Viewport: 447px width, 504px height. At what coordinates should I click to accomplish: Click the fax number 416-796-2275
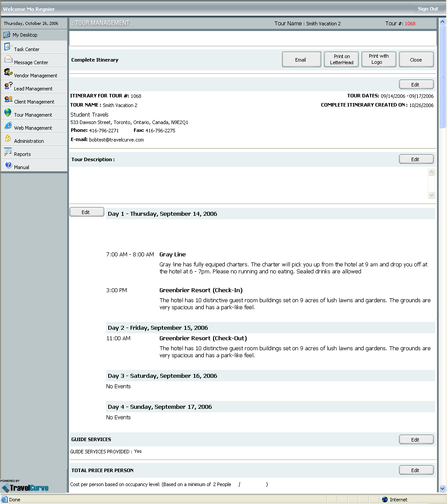[x=160, y=131]
